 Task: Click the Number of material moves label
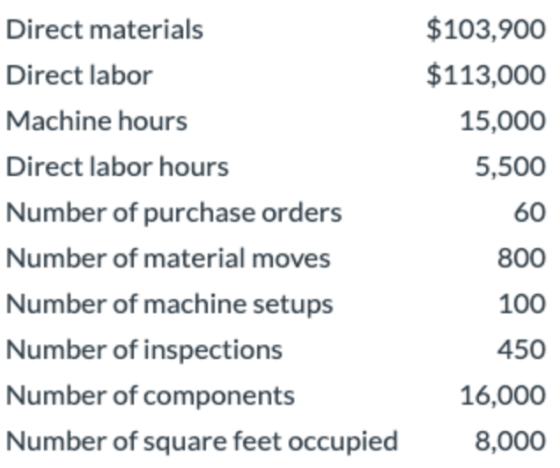[168, 258]
